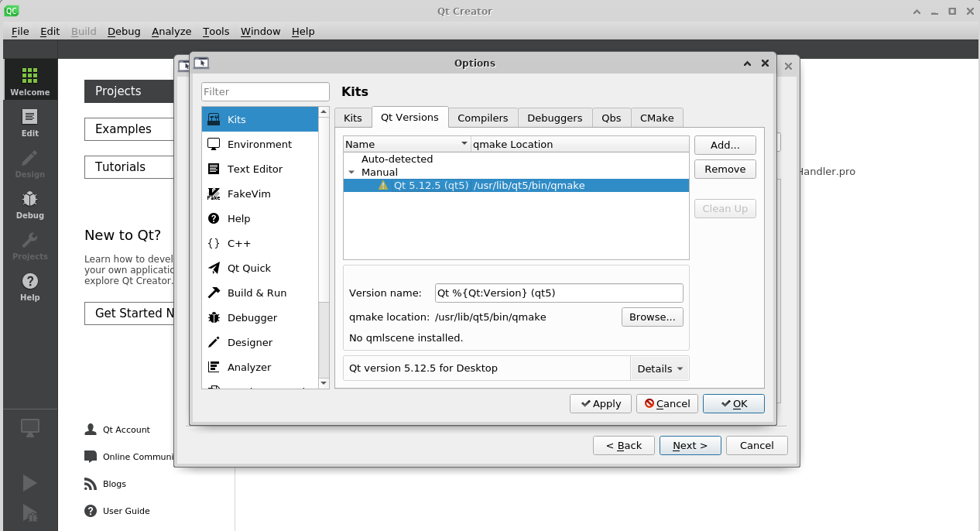Roll up the Options dialog with the arrow
Screen dimensions: 980x531
point(747,63)
